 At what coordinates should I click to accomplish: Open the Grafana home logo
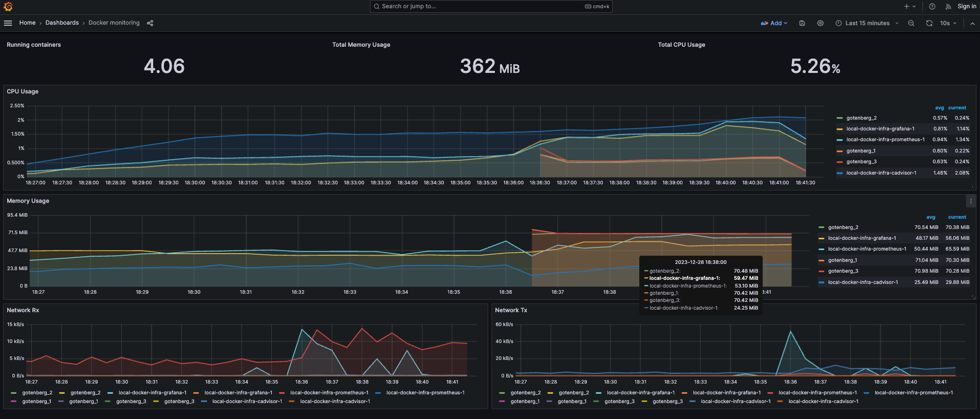pyautogui.click(x=8, y=7)
